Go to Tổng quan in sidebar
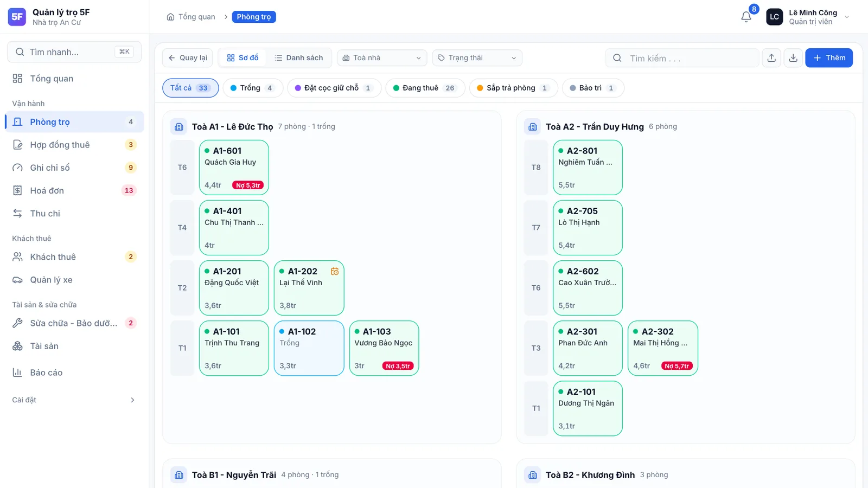868x488 pixels. point(74,79)
